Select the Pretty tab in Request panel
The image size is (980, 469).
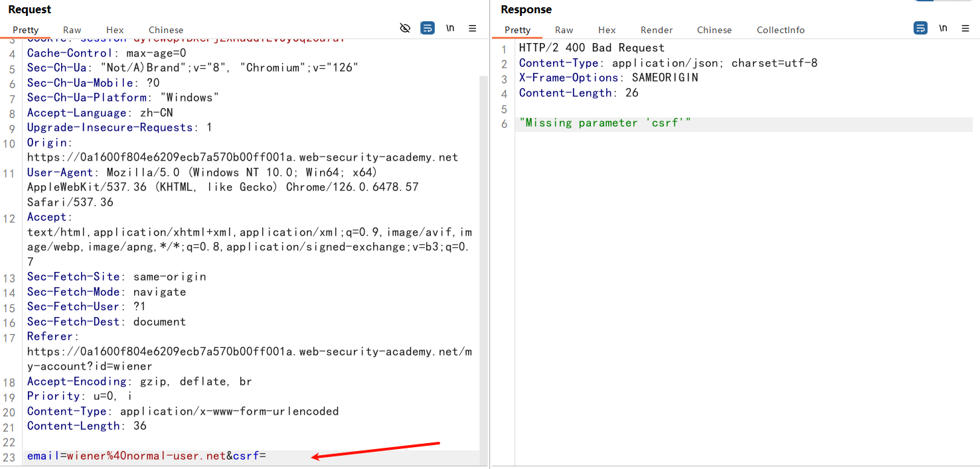[26, 30]
